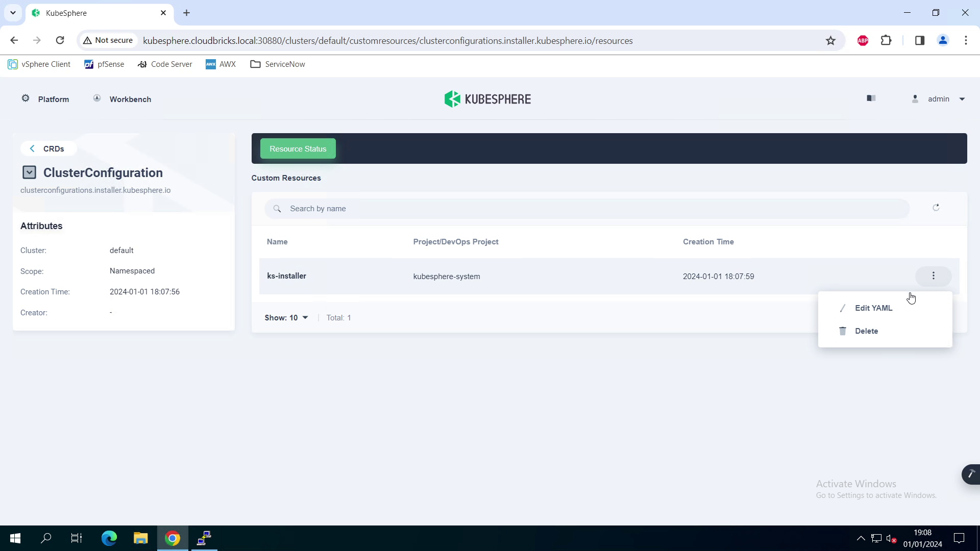Click the Creation Time column header
The image size is (980, 551).
pyautogui.click(x=708, y=242)
